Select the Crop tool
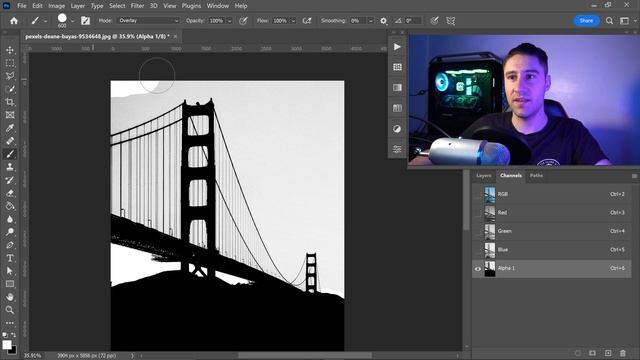The width and height of the screenshot is (640, 360). pyautogui.click(x=10, y=102)
